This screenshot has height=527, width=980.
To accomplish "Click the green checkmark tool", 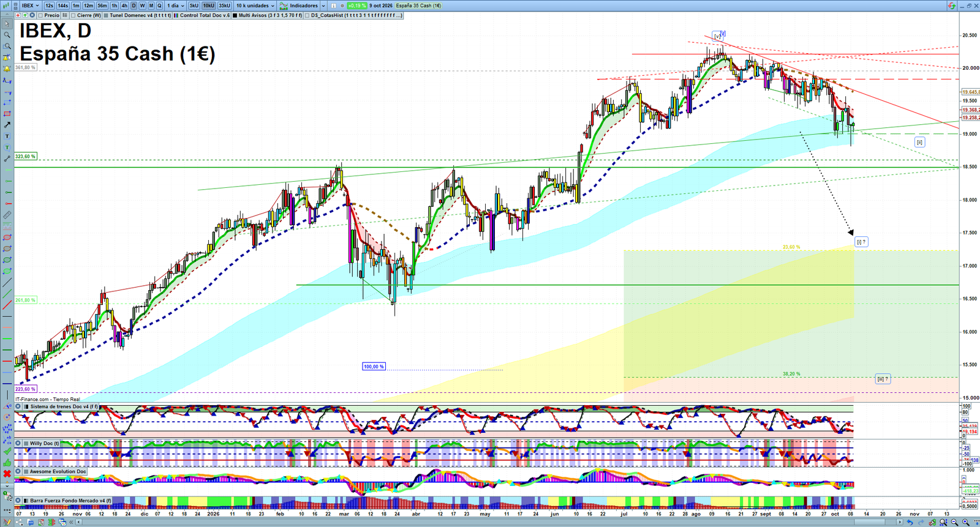I will click(7, 451).
